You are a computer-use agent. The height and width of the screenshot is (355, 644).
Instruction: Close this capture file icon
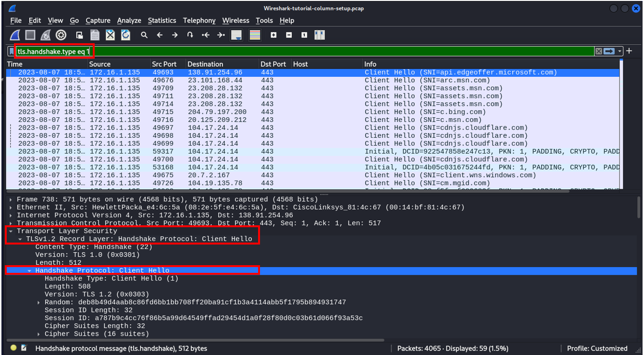[111, 35]
